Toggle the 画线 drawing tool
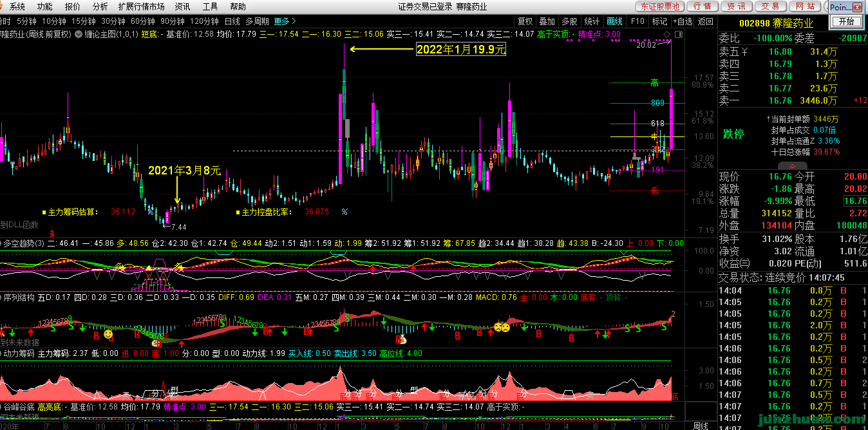This screenshot has height=430, width=868. coord(615,21)
